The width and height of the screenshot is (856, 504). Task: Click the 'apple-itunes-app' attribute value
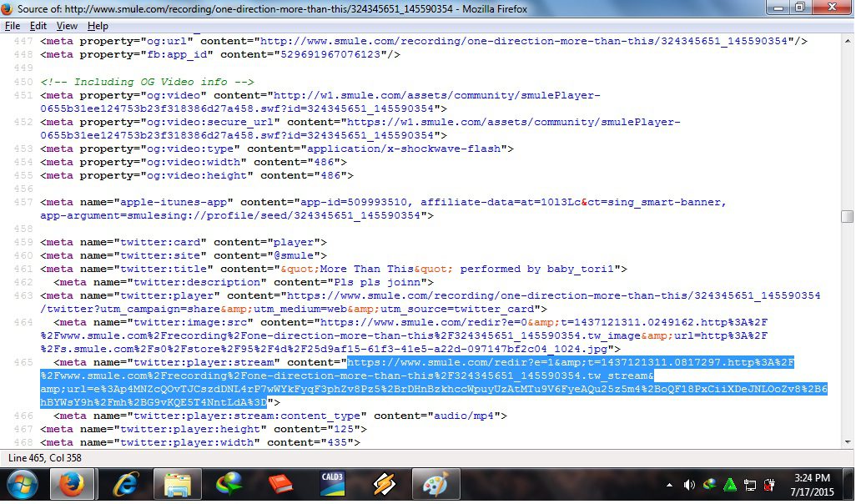174,203
